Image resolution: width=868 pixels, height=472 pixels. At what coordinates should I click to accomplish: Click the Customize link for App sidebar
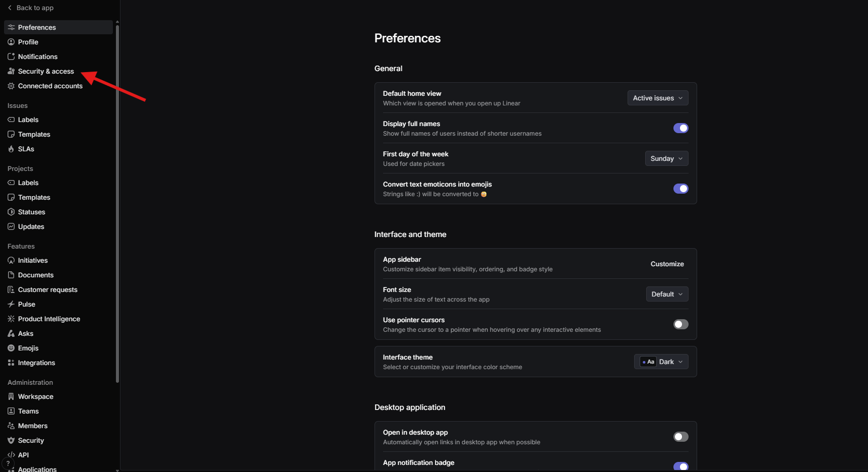(667, 264)
